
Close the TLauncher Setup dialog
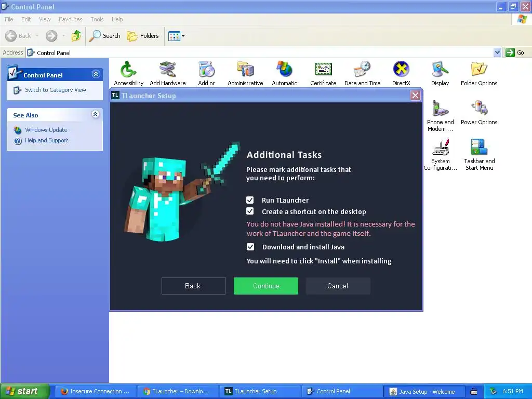415,96
